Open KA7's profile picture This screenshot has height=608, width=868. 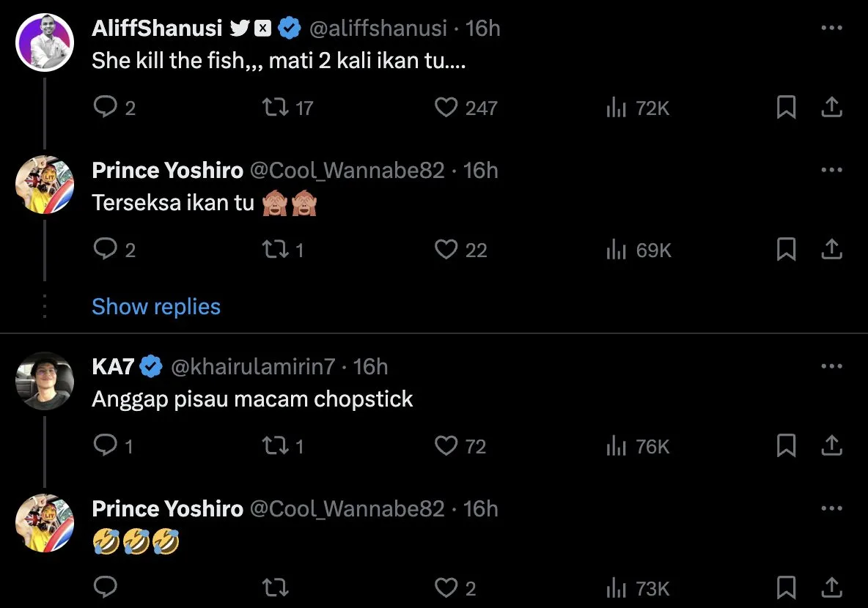45,380
